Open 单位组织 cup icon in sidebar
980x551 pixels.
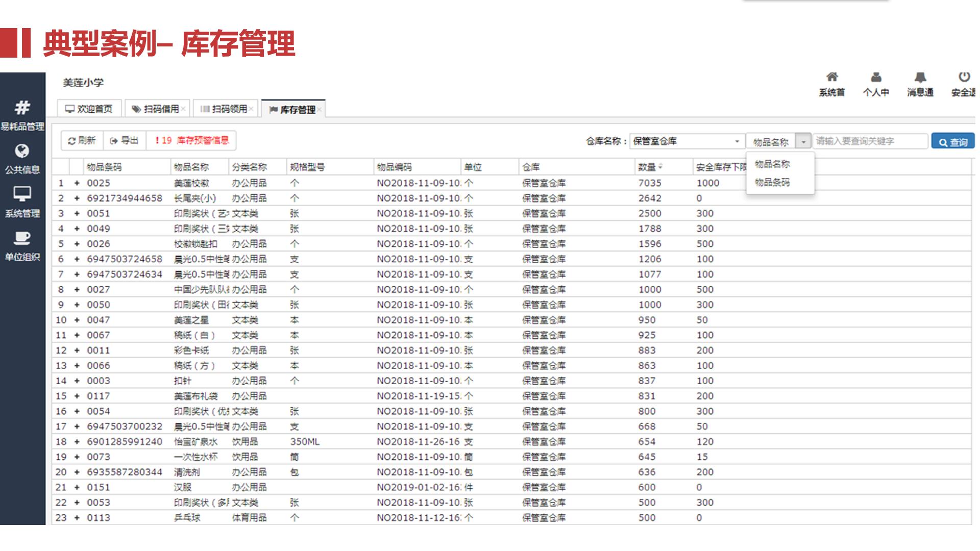pyautogui.click(x=22, y=238)
